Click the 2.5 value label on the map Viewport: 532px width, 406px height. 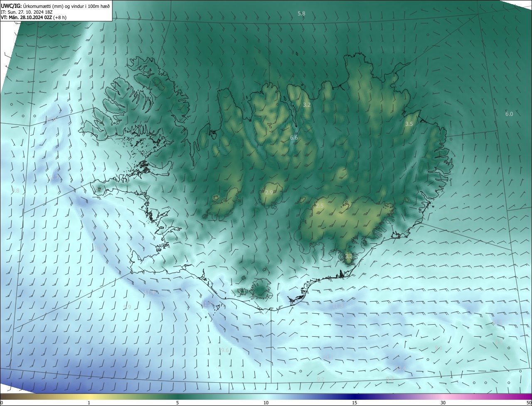click(320, 205)
